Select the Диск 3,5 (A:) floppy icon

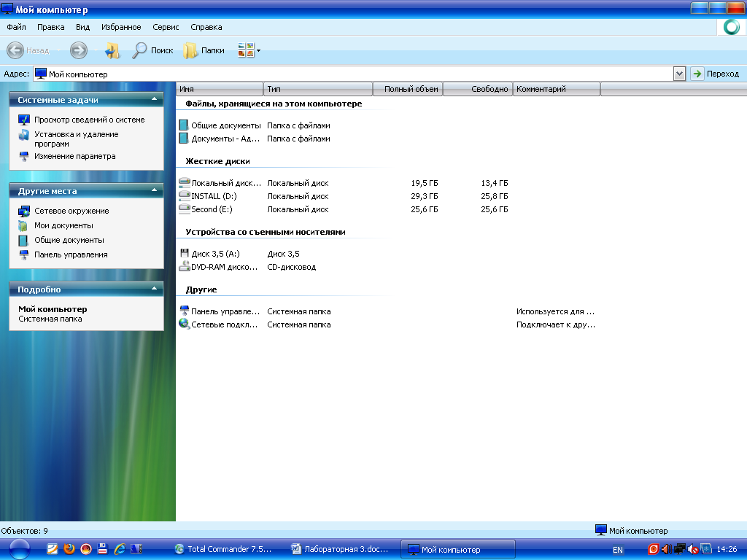pyautogui.click(x=185, y=253)
